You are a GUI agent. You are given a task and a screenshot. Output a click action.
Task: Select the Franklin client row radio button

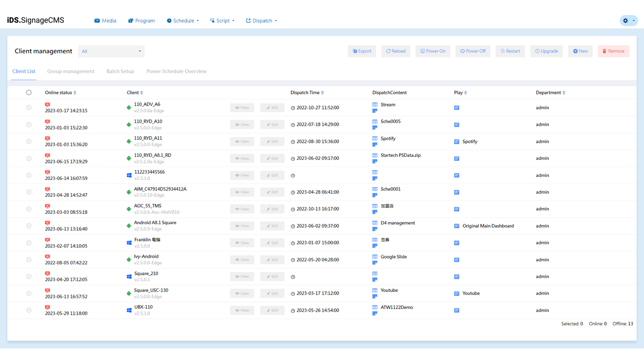tap(29, 243)
